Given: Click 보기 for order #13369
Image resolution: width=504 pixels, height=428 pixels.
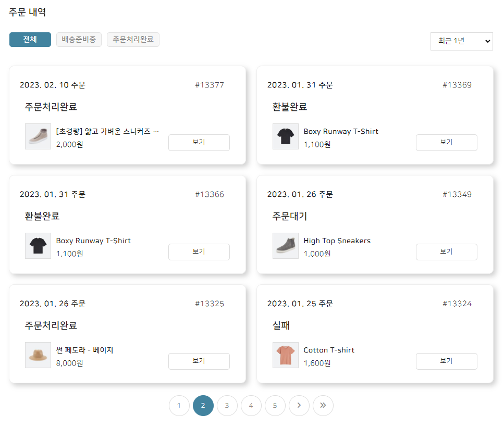Looking at the screenshot, I should [x=446, y=142].
